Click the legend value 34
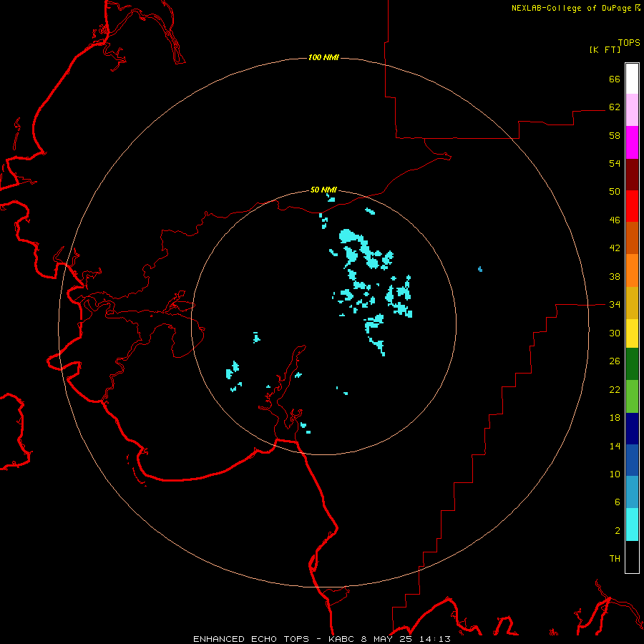 click(615, 305)
